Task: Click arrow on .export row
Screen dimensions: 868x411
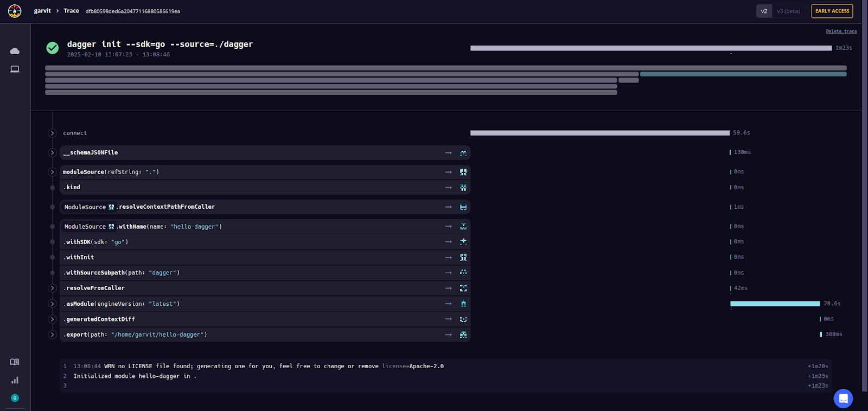Action: [x=449, y=335]
